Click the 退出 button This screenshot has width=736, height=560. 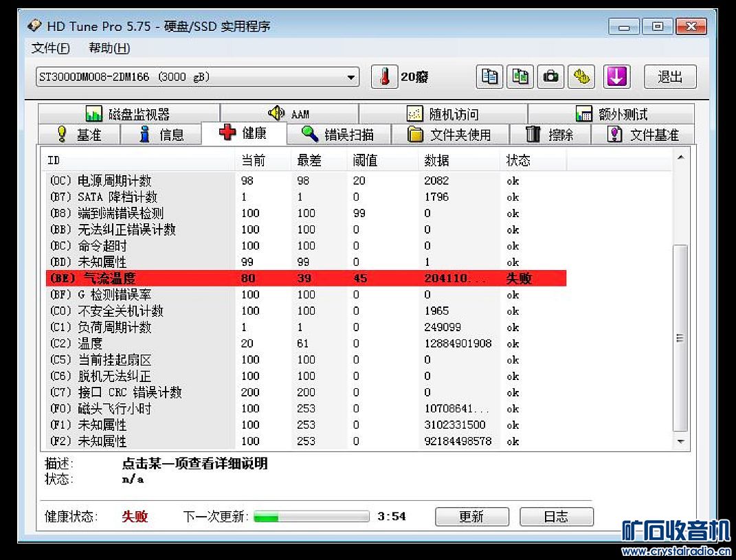pyautogui.click(x=670, y=76)
